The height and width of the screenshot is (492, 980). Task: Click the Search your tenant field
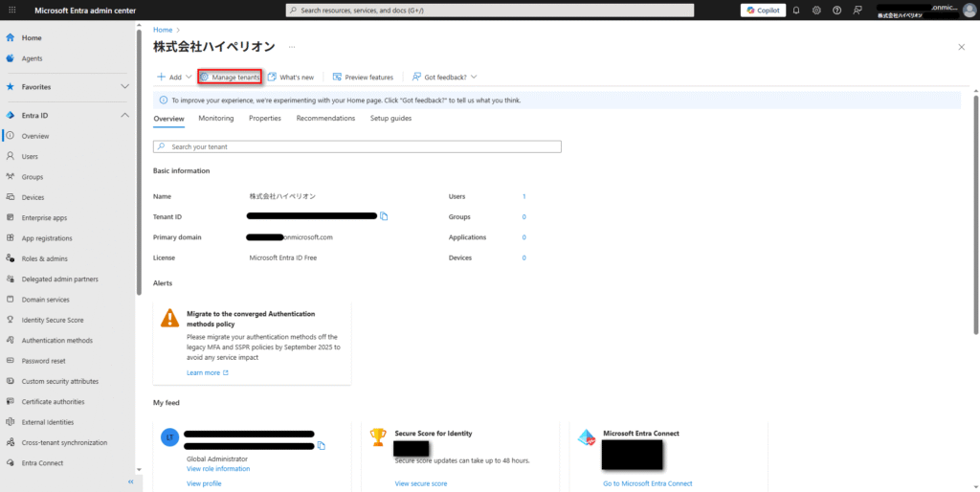click(x=357, y=147)
